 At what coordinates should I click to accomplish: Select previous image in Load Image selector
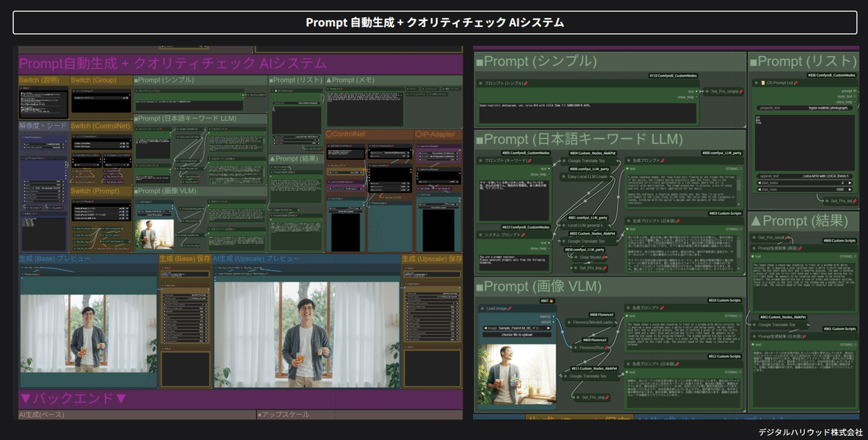[485, 328]
